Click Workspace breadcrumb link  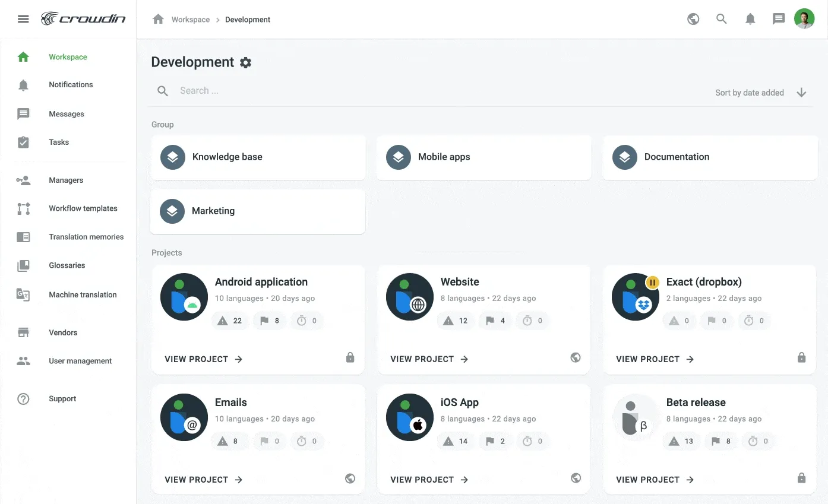point(191,20)
